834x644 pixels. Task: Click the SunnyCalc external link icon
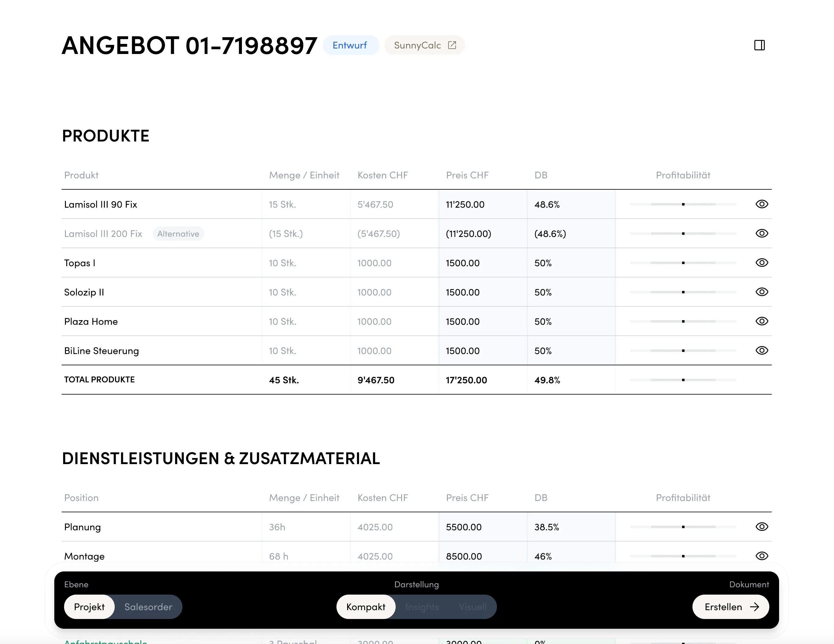click(x=452, y=45)
